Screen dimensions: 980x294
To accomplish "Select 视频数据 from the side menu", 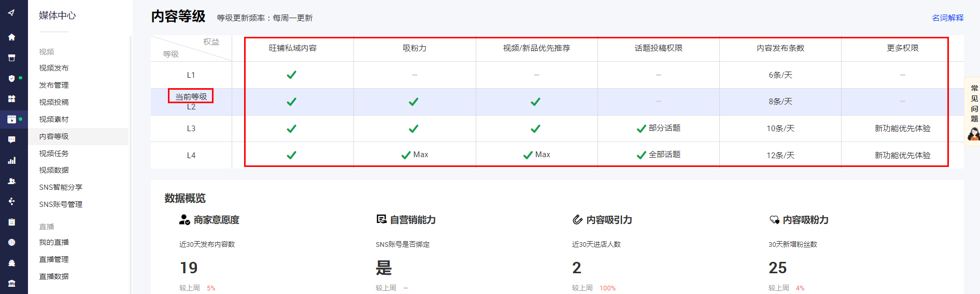I will click(54, 170).
